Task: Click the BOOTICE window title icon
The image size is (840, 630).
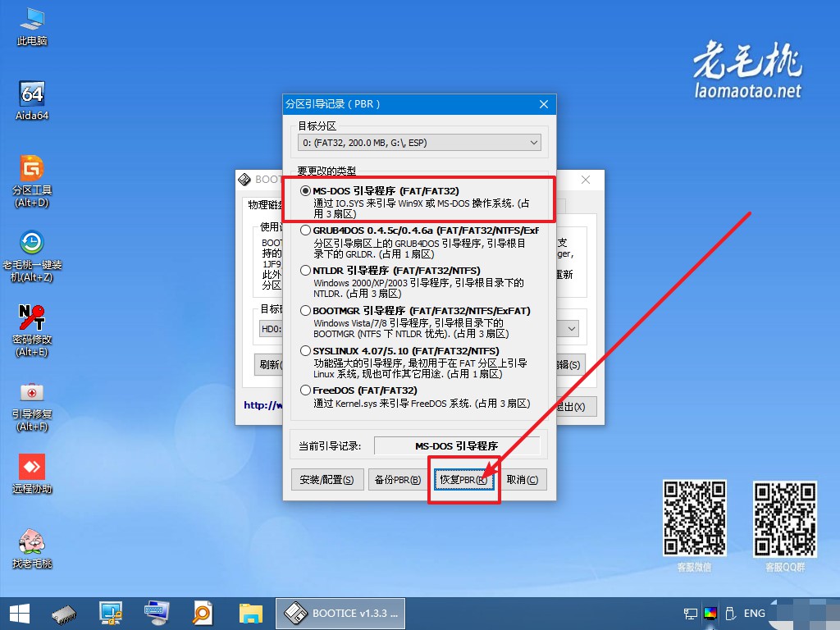Action: [244, 180]
